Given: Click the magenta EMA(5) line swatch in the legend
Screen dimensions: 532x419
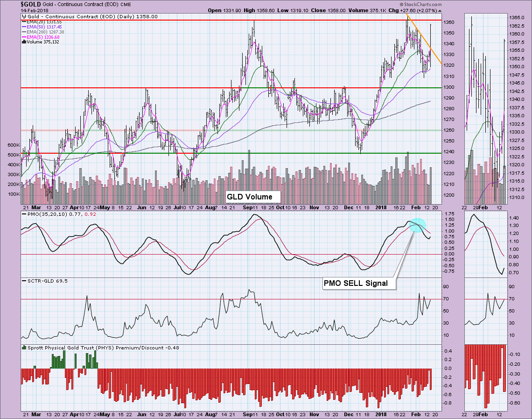Looking at the screenshot, I should 24,37.
